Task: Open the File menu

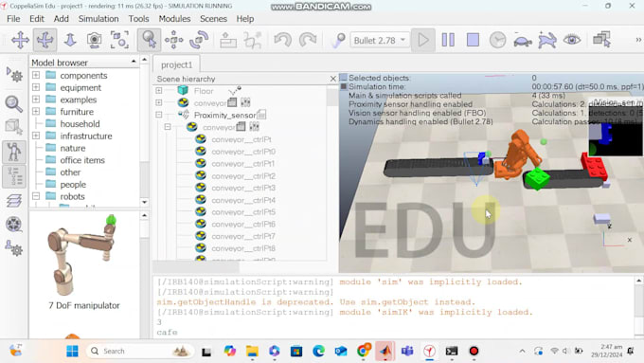Action: click(x=13, y=19)
